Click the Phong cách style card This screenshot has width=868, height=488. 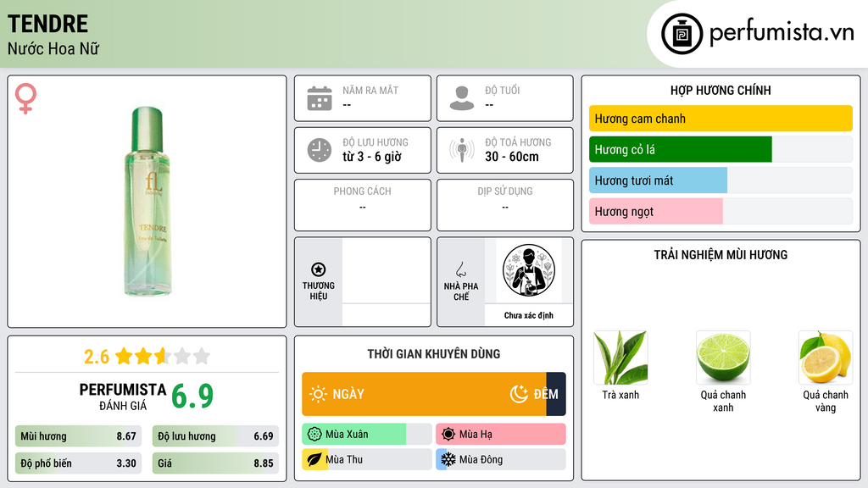tap(363, 205)
